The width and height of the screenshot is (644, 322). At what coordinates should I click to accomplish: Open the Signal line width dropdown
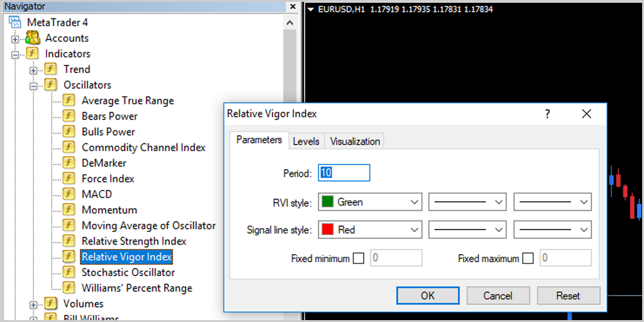coord(553,230)
